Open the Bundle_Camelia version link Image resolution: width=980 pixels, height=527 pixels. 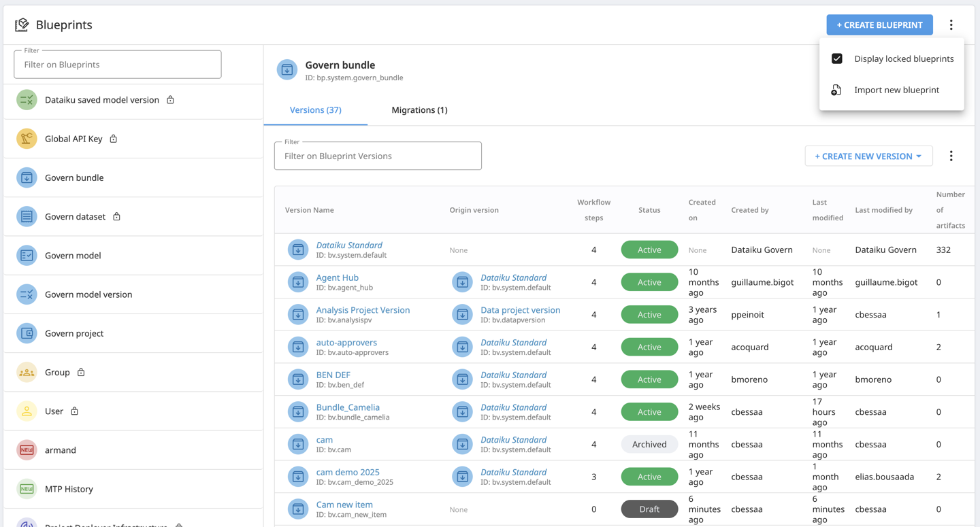[348, 407]
